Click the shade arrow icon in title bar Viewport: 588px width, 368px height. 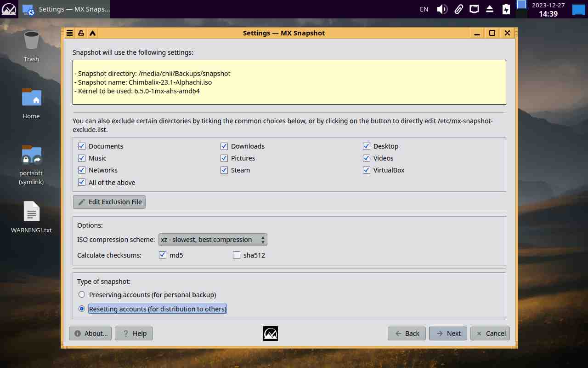point(92,33)
